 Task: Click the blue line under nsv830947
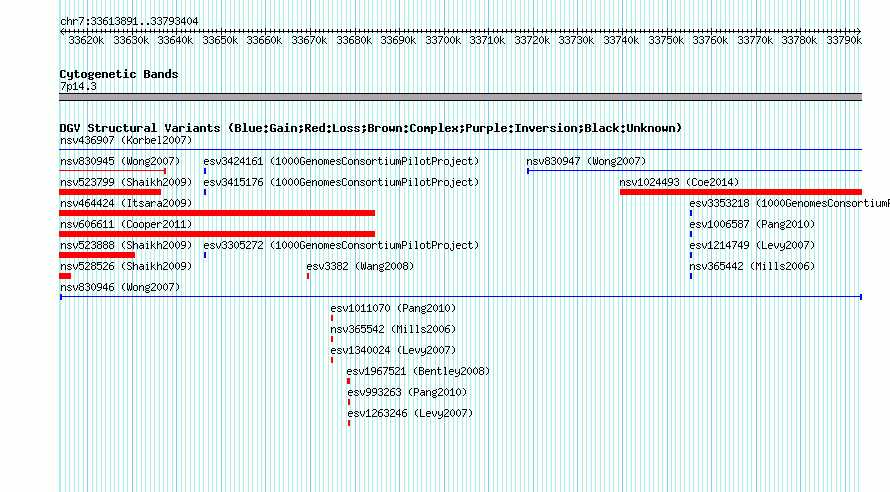click(694, 171)
